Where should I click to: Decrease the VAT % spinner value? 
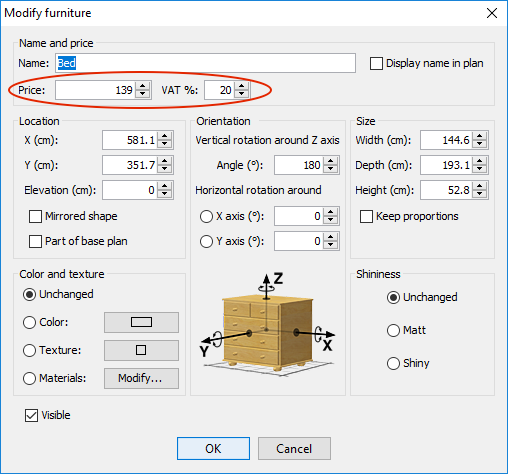(x=242, y=94)
